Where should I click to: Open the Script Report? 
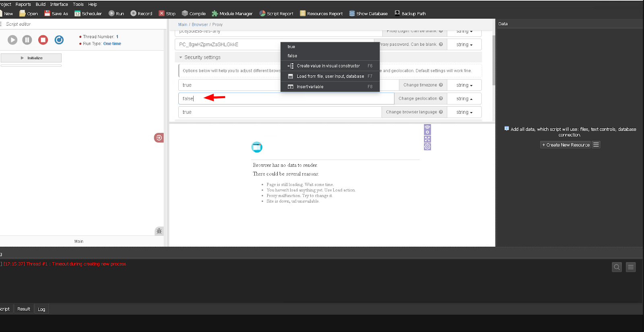click(x=277, y=14)
